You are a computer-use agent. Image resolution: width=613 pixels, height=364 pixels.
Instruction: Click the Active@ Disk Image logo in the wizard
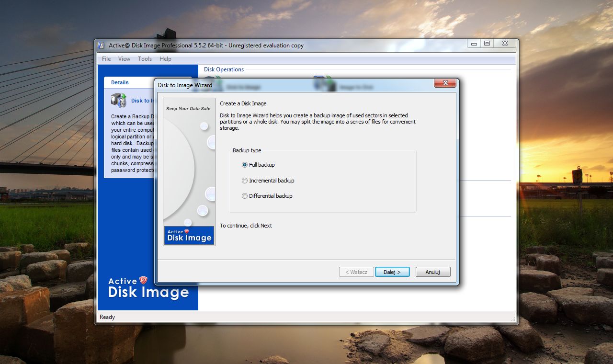pyautogui.click(x=189, y=235)
